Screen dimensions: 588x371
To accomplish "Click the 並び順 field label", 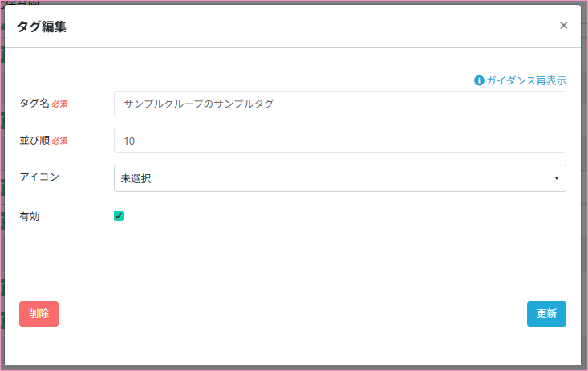I will pos(34,140).
